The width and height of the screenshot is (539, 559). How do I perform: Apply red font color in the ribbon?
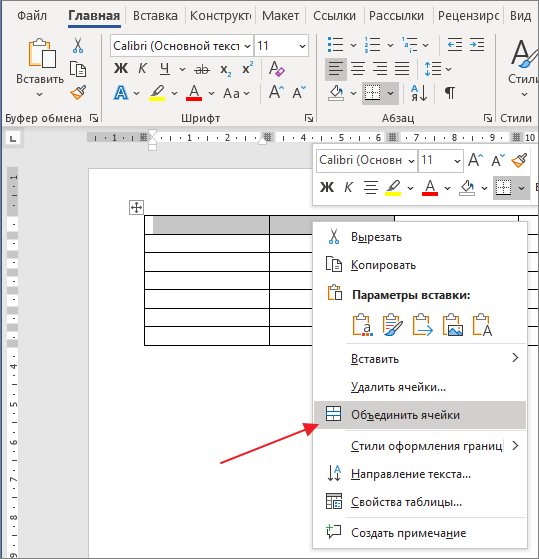194,93
